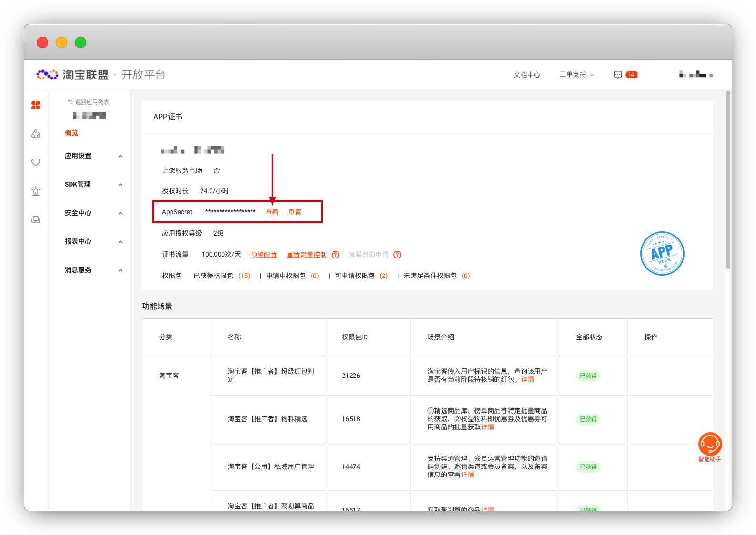Open SDK管理 sidebar section
This screenshot has height=535, width=756.
(x=78, y=184)
